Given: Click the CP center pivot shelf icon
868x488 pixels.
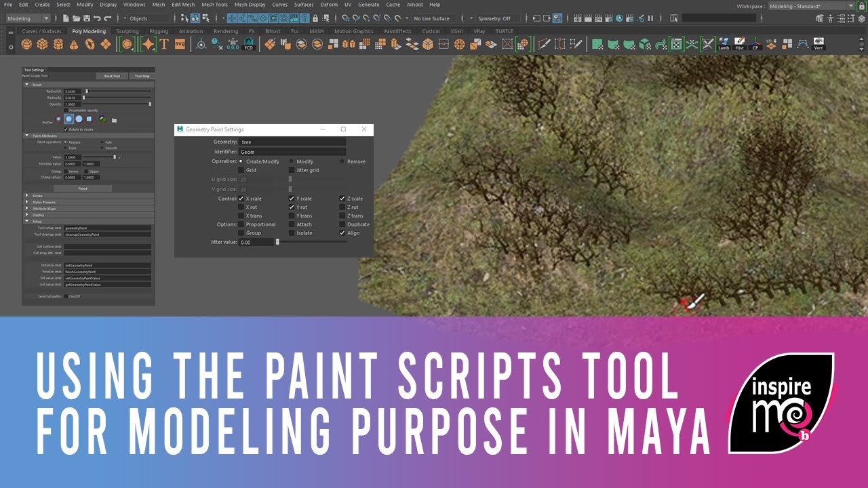Looking at the screenshot, I should point(755,44).
